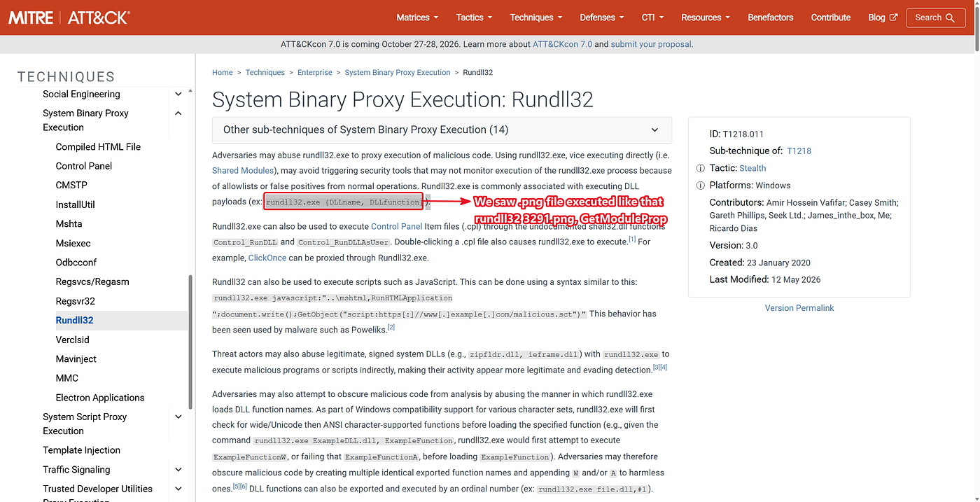Select Social Engineering in the sidebar

point(81,94)
